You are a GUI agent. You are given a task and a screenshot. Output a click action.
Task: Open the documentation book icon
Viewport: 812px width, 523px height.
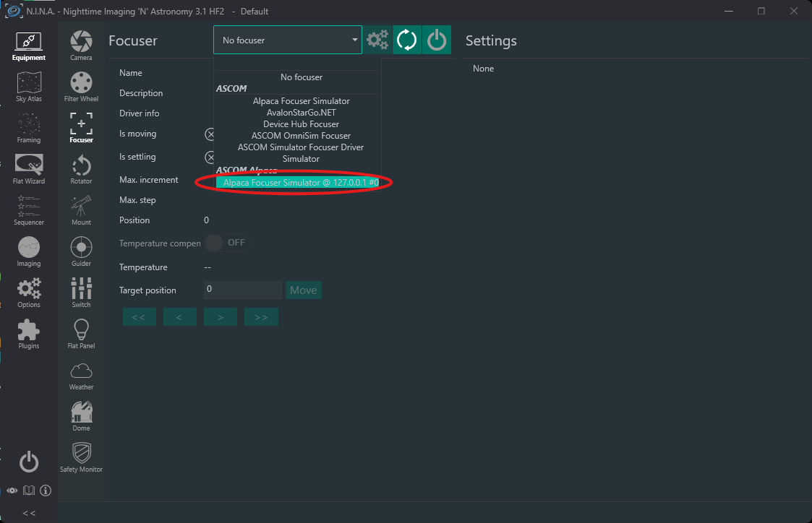[29, 490]
